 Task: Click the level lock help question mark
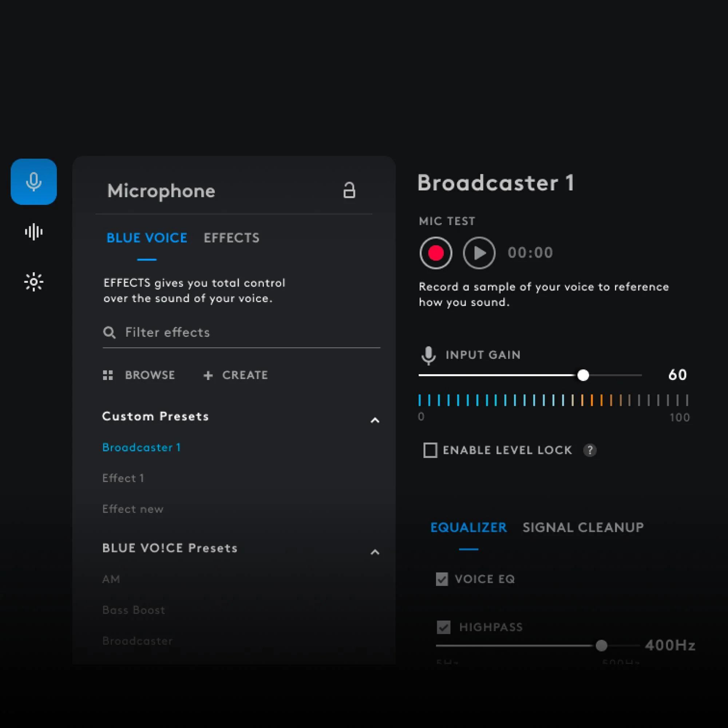590,450
